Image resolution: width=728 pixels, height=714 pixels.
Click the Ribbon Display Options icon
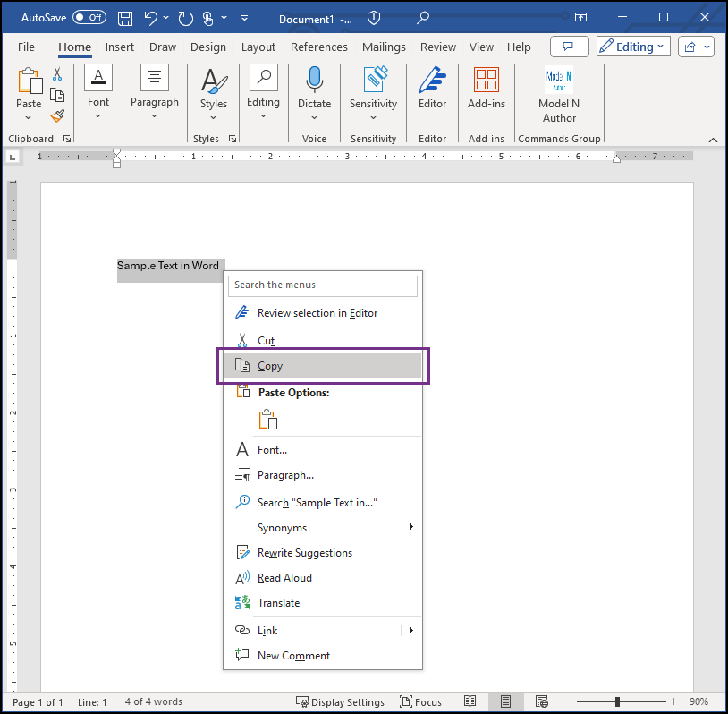[x=580, y=18]
